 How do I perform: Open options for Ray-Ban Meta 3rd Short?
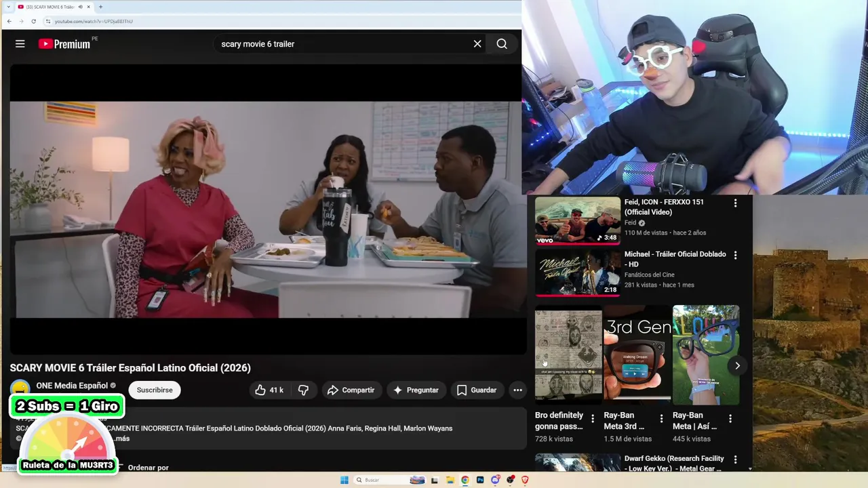662,419
